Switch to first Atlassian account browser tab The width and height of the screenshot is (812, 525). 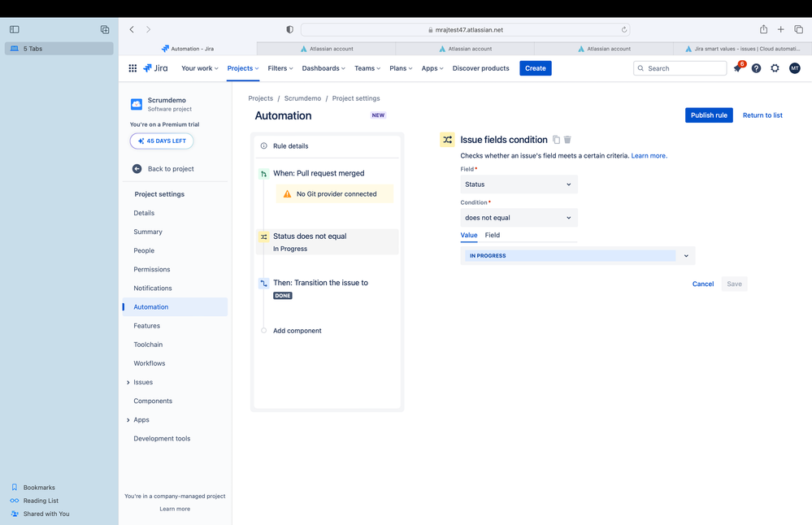pyautogui.click(x=326, y=49)
